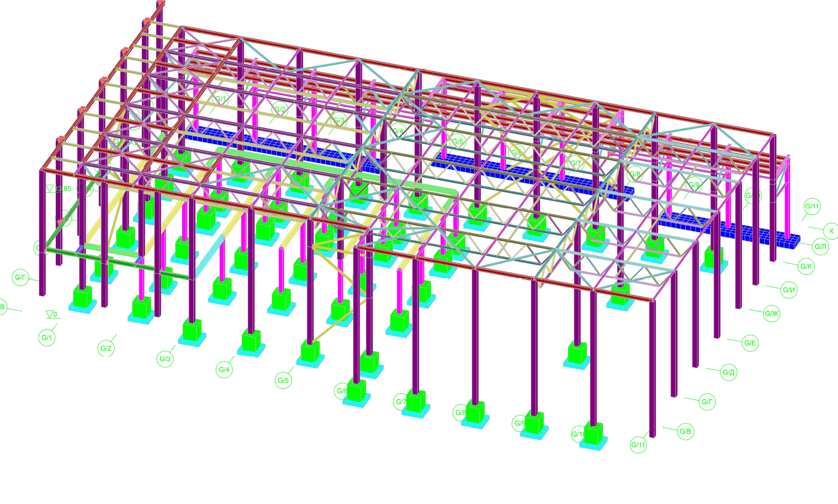Select the G/Д axis bubble
The image size is (838, 504).
pyautogui.click(x=728, y=372)
